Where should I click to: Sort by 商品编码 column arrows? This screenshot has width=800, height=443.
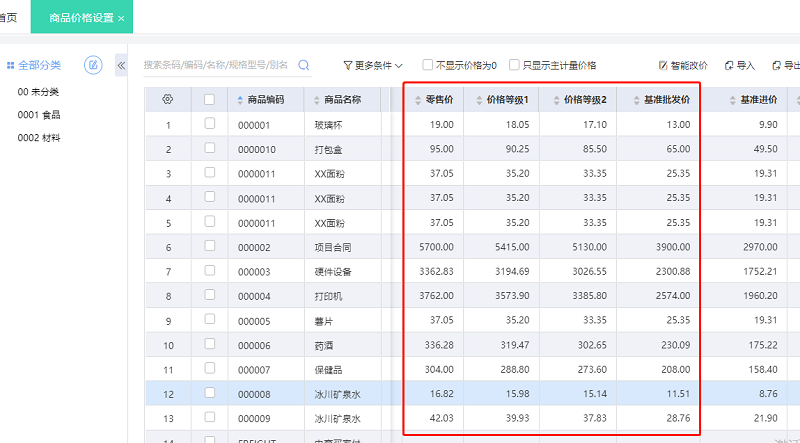click(x=240, y=100)
